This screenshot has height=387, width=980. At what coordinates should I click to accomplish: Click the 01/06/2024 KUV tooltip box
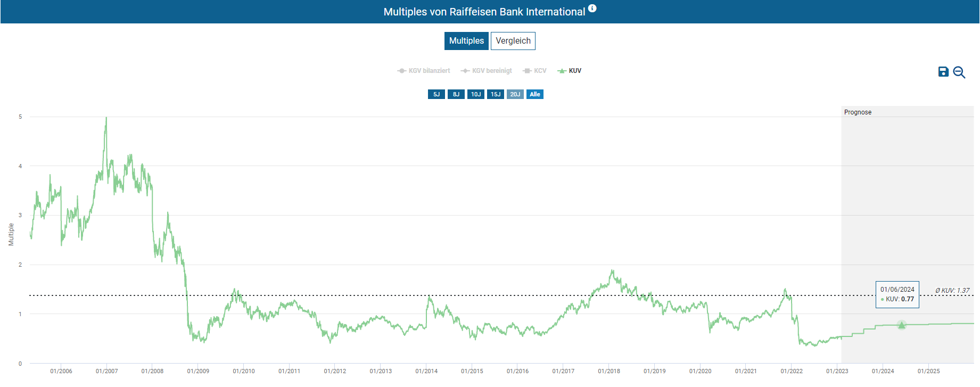[897, 294]
